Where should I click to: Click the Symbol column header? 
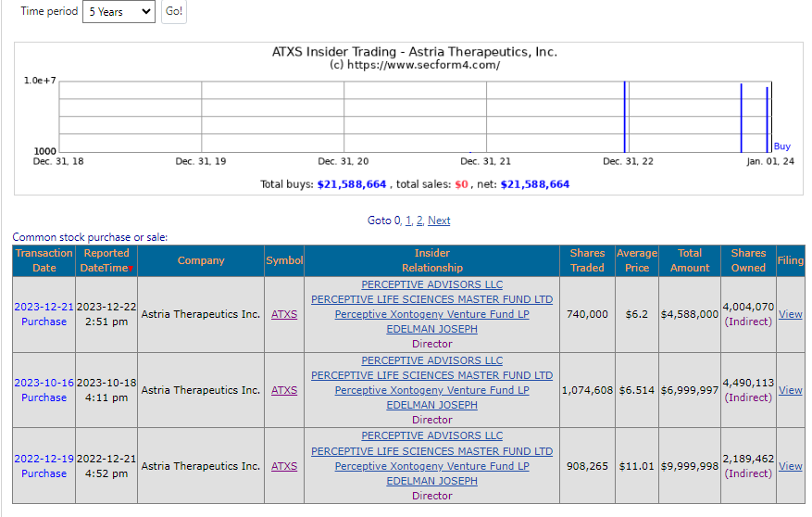coord(284,260)
